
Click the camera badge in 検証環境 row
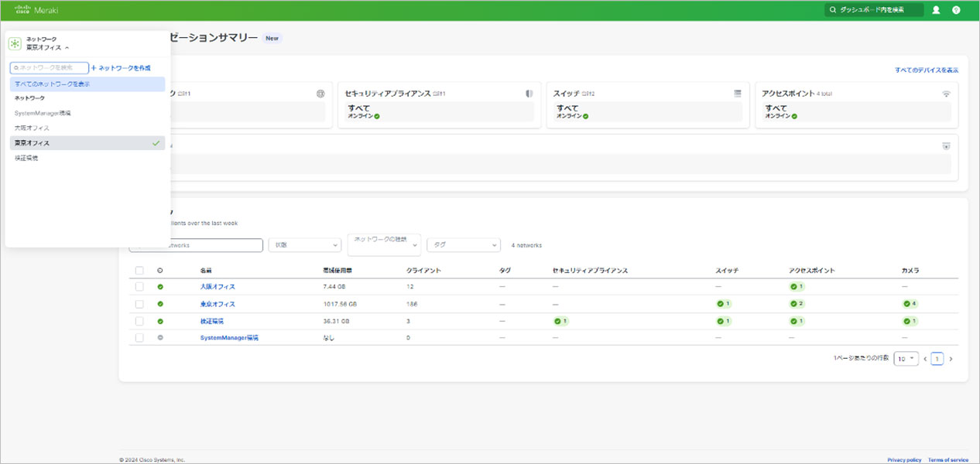click(910, 321)
